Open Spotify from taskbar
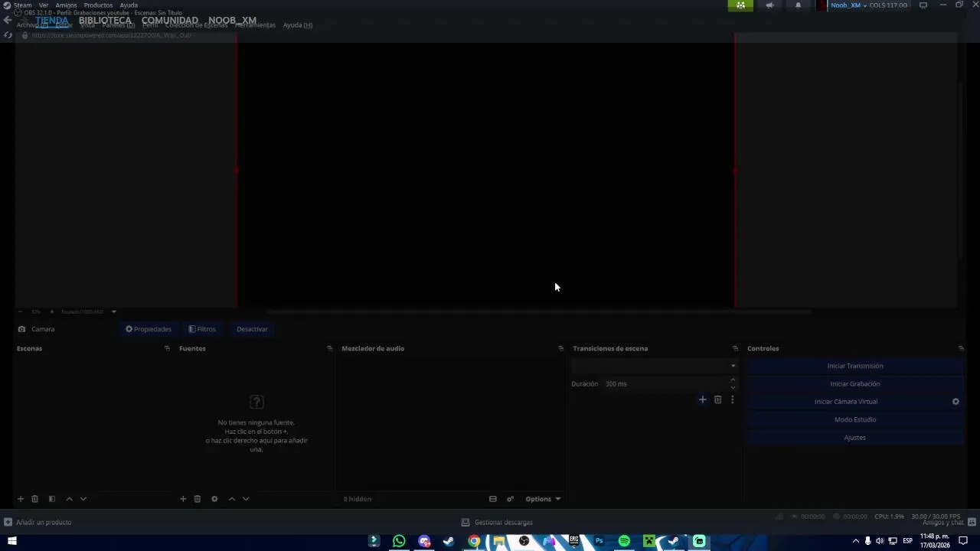This screenshot has width=980, height=551. (624, 541)
